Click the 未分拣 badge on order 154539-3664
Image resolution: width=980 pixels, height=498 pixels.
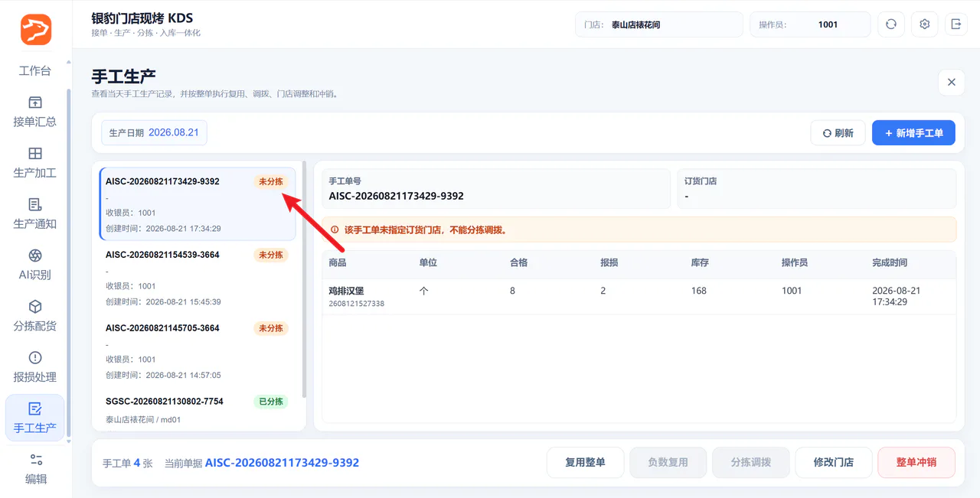click(271, 255)
